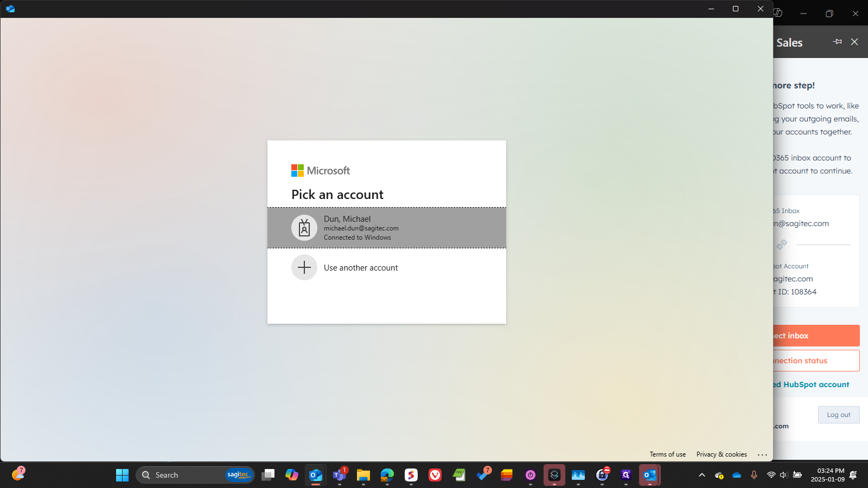Open Privacy & cookies link

click(x=721, y=454)
